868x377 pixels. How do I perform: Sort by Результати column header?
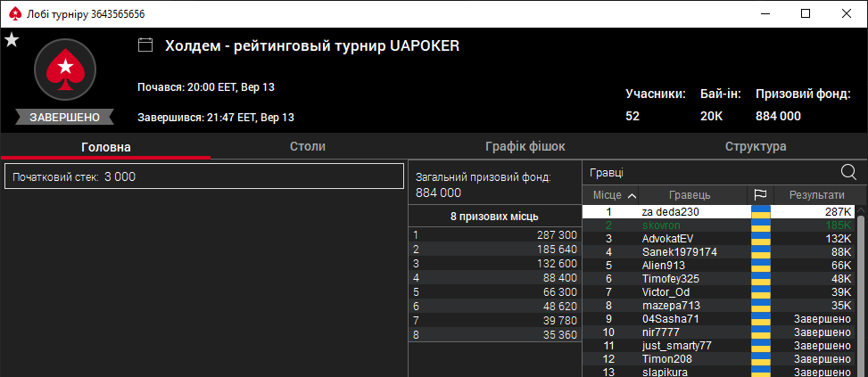tap(816, 194)
